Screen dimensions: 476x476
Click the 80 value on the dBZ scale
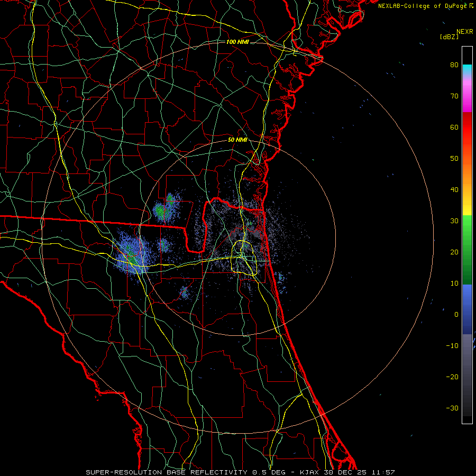(454, 65)
